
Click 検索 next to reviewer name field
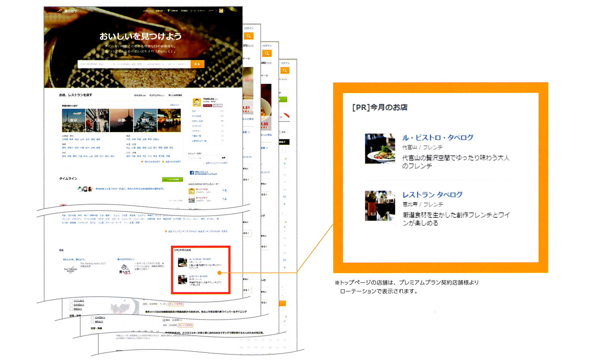click(x=224, y=158)
